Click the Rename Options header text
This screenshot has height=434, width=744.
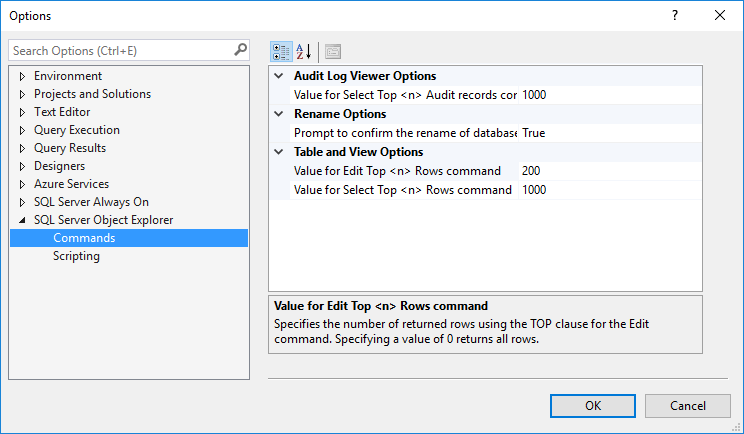[340, 114]
